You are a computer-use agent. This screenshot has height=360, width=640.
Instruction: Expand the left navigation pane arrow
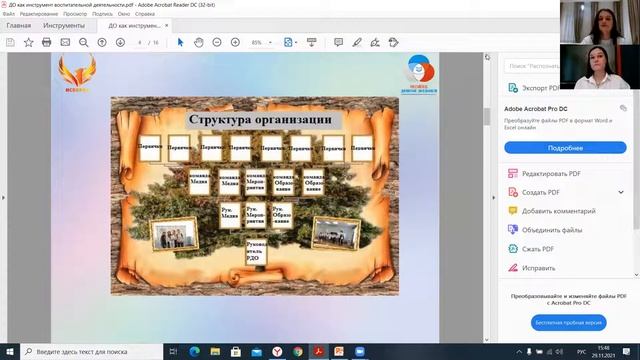click(x=3, y=198)
